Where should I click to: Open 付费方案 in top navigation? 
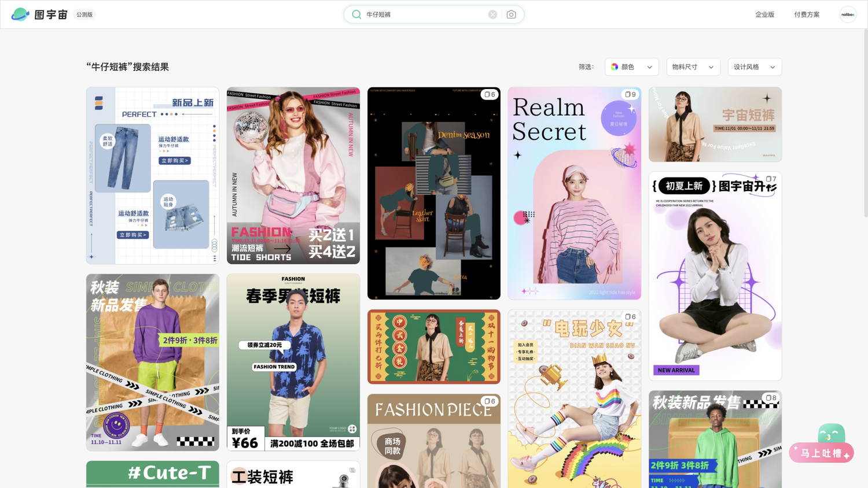tap(807, 14)
